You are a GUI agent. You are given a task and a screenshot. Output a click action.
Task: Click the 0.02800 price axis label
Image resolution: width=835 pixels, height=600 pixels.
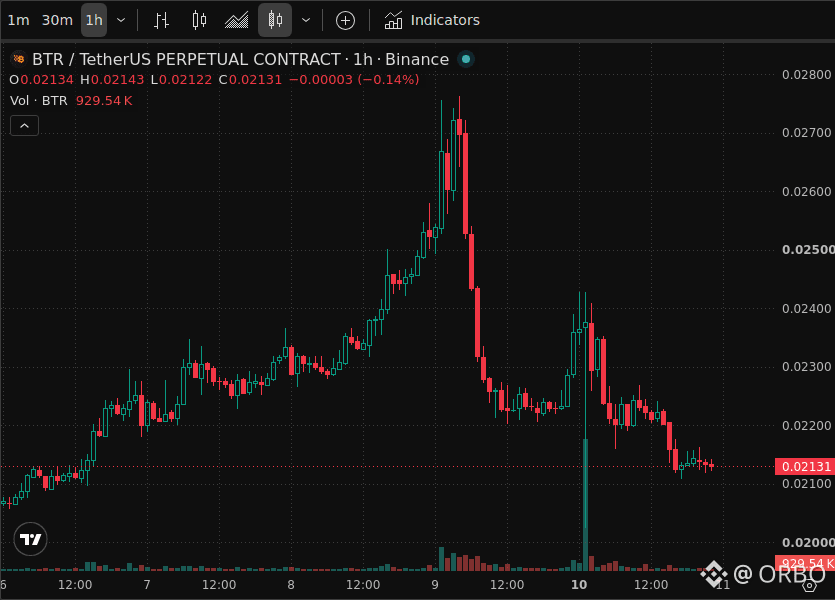click(x=806, y=75)
